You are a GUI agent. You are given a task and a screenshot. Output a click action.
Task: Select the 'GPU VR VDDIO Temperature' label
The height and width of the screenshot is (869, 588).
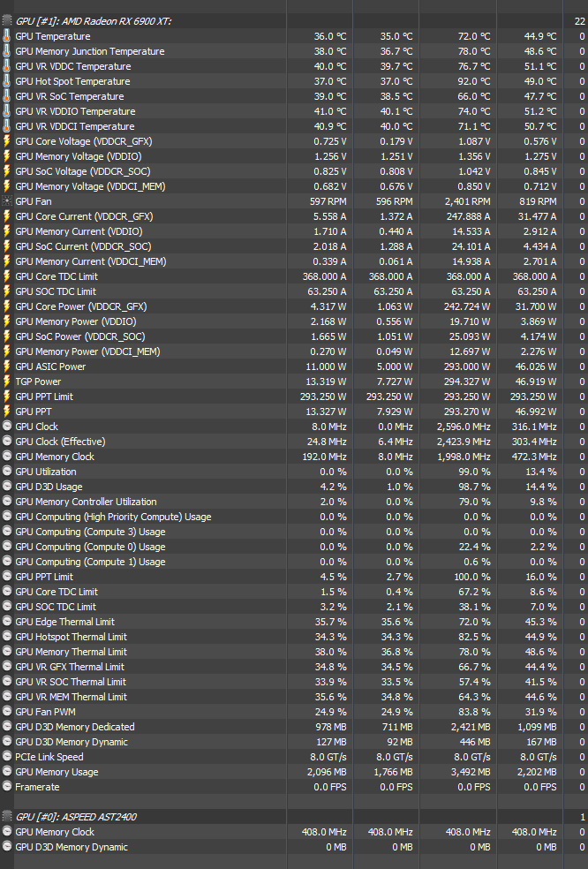click(x=75, y=111)
